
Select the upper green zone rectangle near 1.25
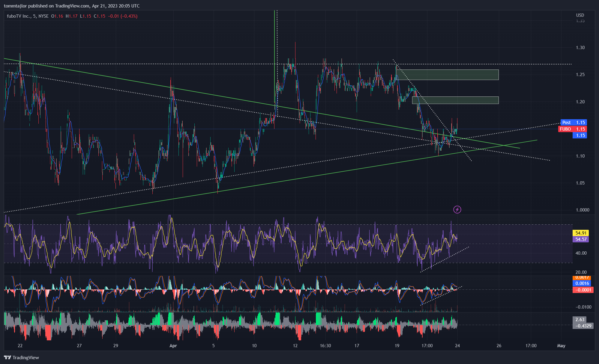tap(448, 75)
